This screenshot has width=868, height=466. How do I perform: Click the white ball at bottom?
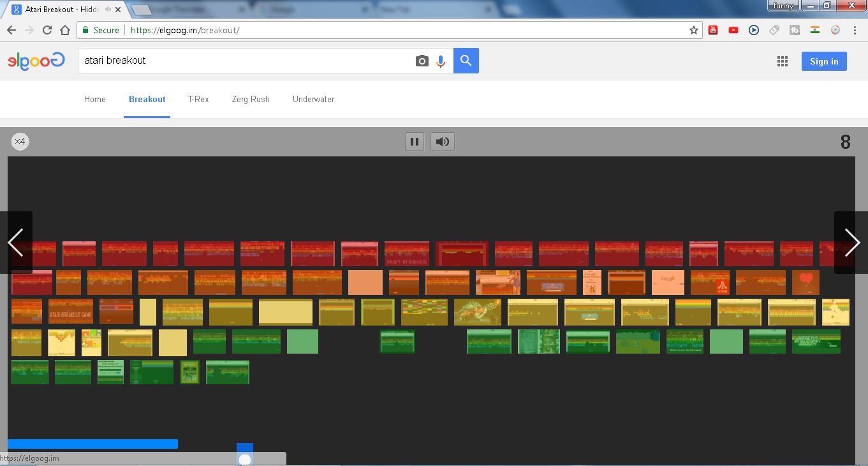245,459
